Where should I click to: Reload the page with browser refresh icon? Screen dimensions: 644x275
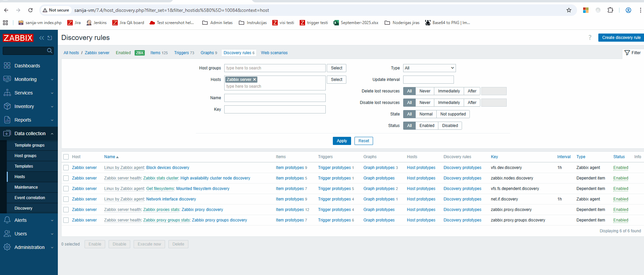point(30,10)
